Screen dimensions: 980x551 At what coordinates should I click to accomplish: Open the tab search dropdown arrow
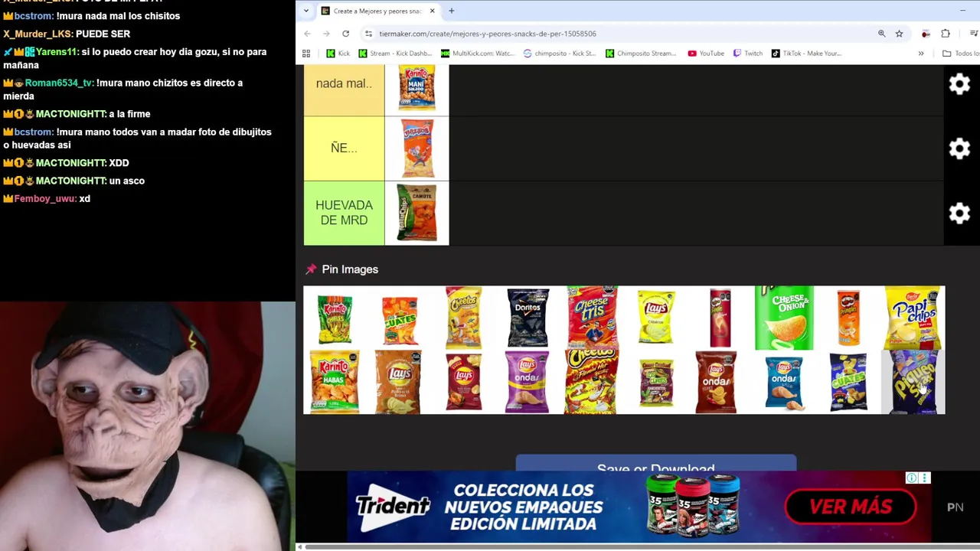tap(306, 11)
